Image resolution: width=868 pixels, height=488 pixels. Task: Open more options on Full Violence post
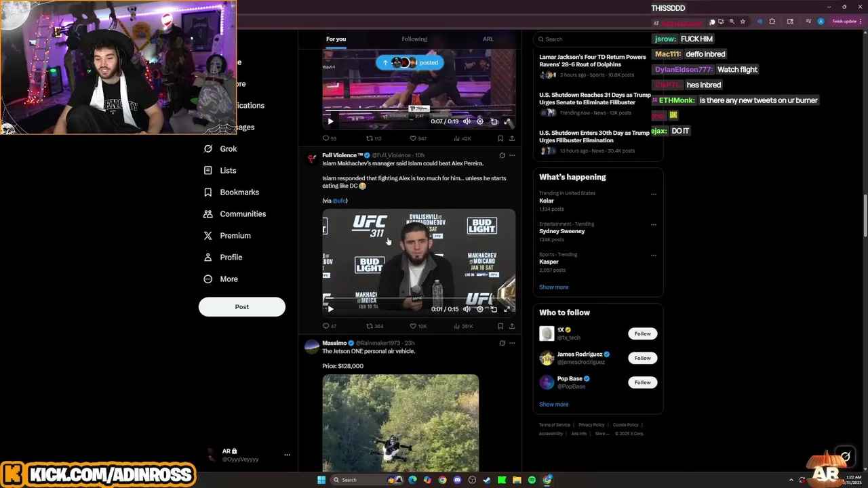512,155
